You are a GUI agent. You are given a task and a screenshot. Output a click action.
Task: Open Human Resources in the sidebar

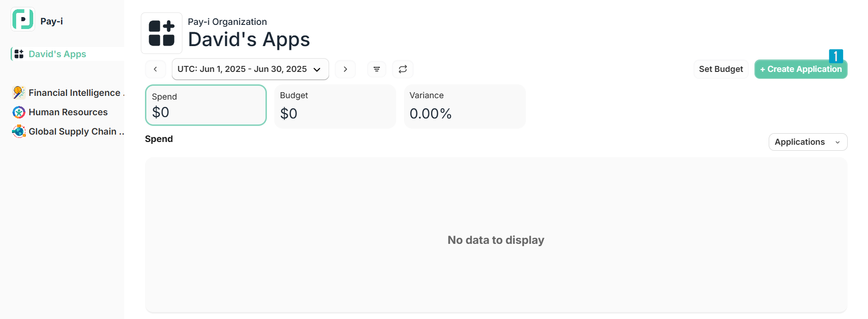(67, 112)
